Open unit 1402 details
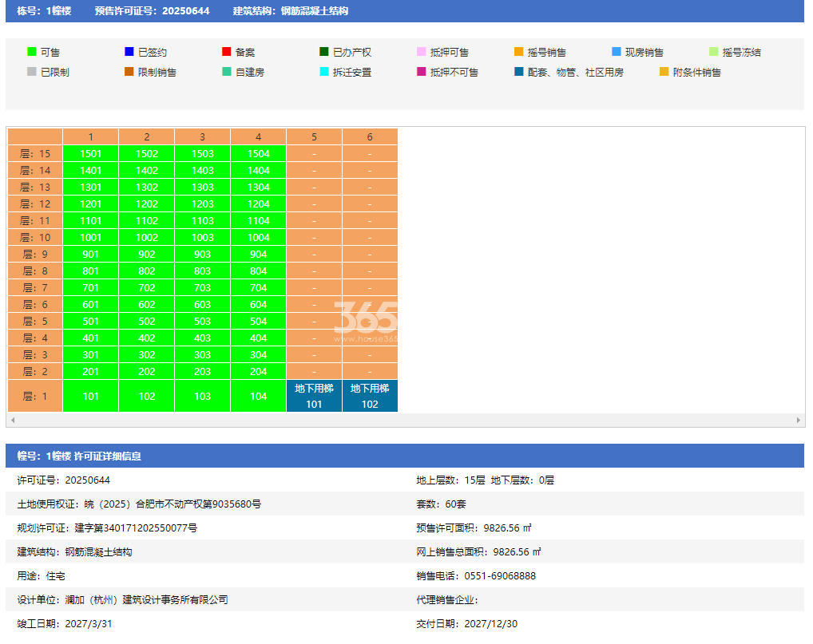The height and width of the screenshot is (644, 813). pos(147,171)
